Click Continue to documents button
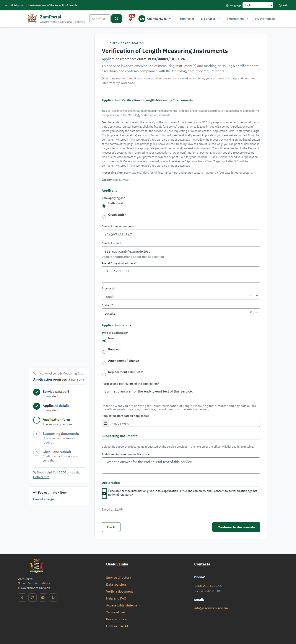The width and height of the screenshot is (296, 644). pos(236,527)
